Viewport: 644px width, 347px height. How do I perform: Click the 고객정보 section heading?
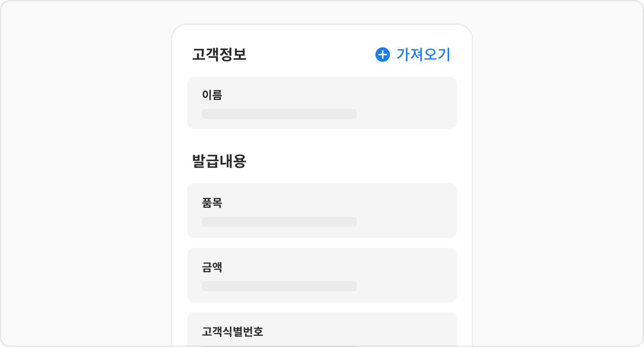(x=219, y=55)
